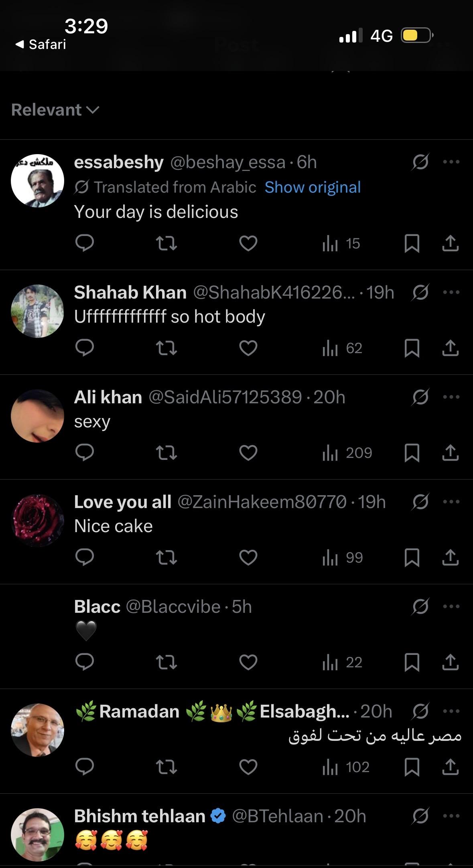
Task: Open more options on Bhishm tehlaan's reply
Action: click(x=451, y=816)
